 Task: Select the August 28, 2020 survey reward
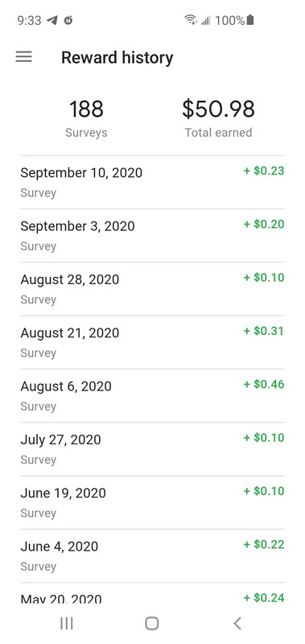(x=152, y=289)
